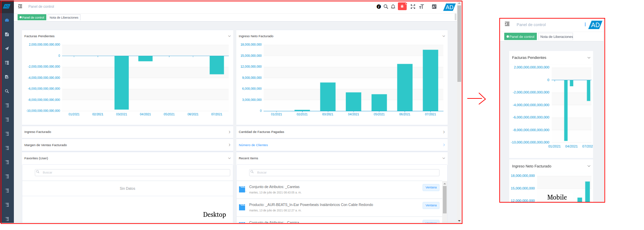The image size is (644, 230).
Task: Expand the Ingreso Facturado panel
Action: (x=229, y=132)
